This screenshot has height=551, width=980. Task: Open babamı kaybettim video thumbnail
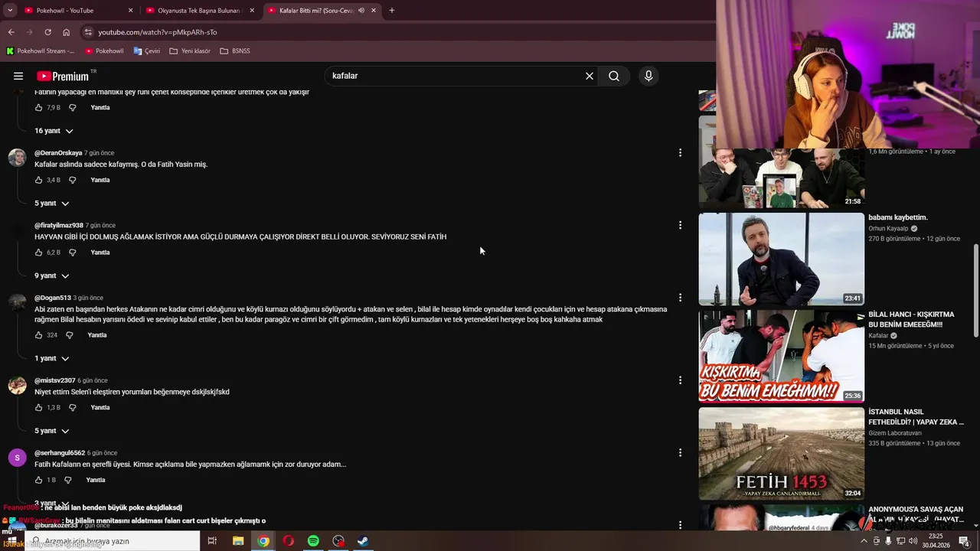[x=781, y=259]
